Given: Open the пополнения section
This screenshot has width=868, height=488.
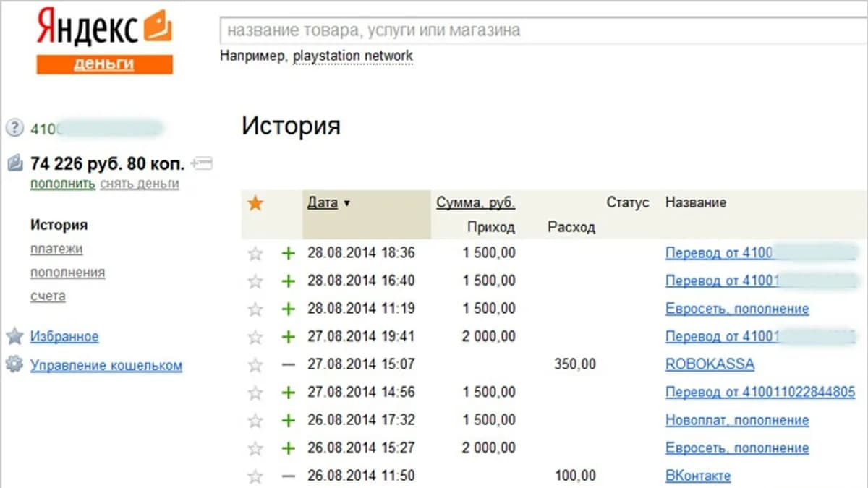Looking at the screenshot, I should pyautogui.click(x=67, y=273).
